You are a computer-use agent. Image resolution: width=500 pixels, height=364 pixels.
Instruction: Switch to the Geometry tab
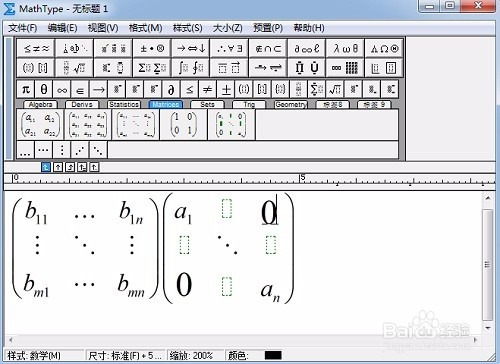(x=291, y=105)
